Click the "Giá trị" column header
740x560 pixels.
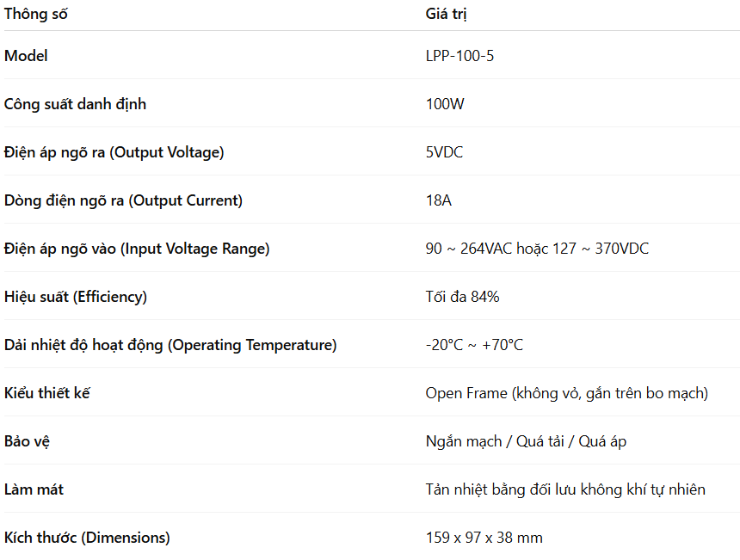click(447, 14)
